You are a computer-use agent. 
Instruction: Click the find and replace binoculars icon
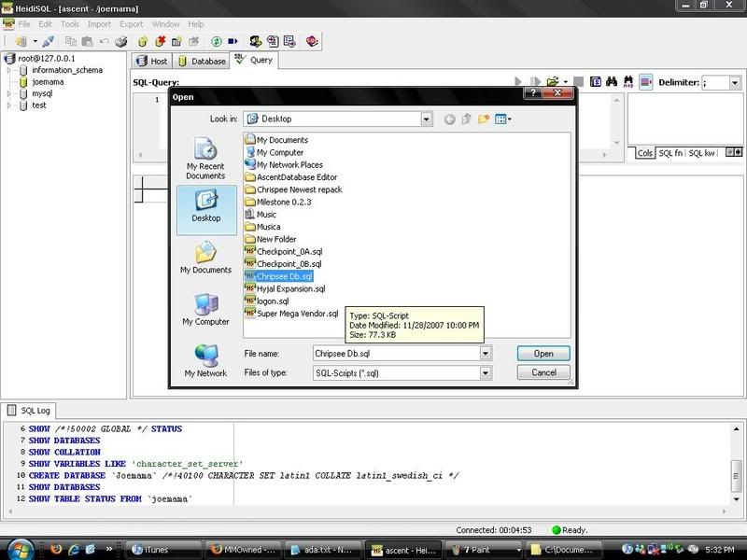628,82
